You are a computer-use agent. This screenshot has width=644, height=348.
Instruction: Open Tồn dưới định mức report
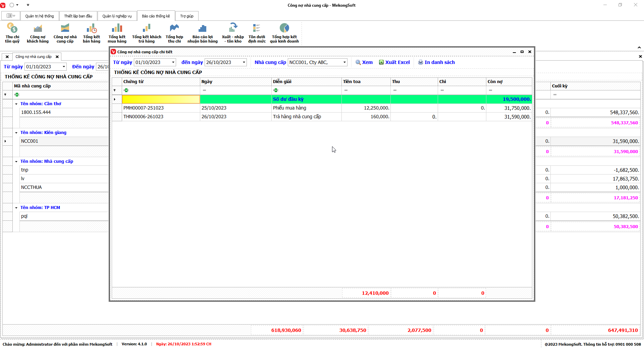pos(257,33)
